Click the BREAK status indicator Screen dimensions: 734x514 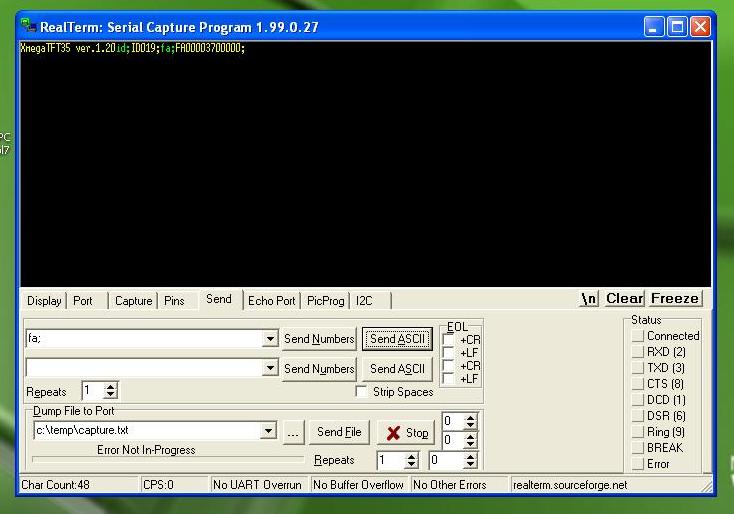tap(638, 448)
